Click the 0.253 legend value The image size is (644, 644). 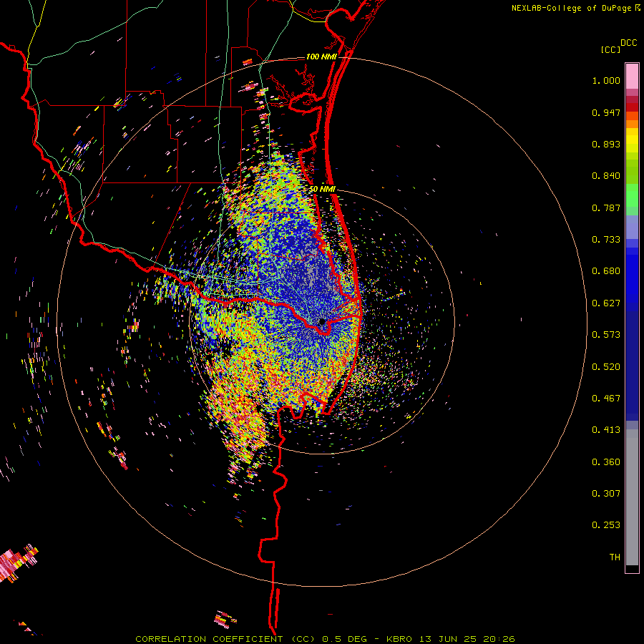point(606,525)
